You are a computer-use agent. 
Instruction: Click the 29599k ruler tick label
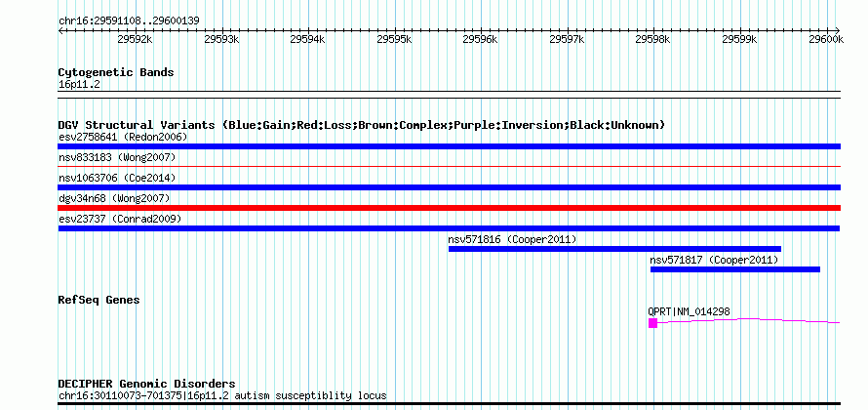[739, 39]
